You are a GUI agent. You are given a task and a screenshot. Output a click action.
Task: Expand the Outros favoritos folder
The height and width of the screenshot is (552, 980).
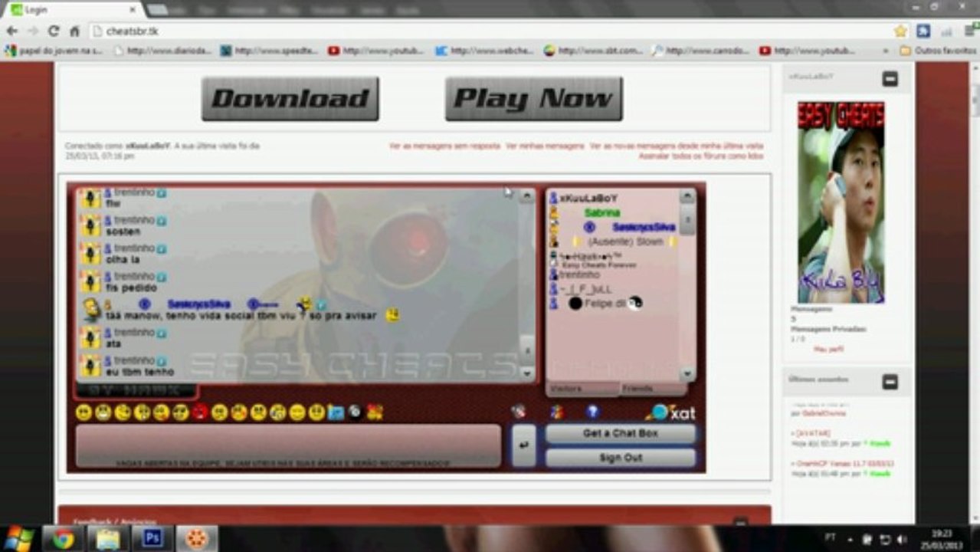pyautogui.click(x=937, y=51)
